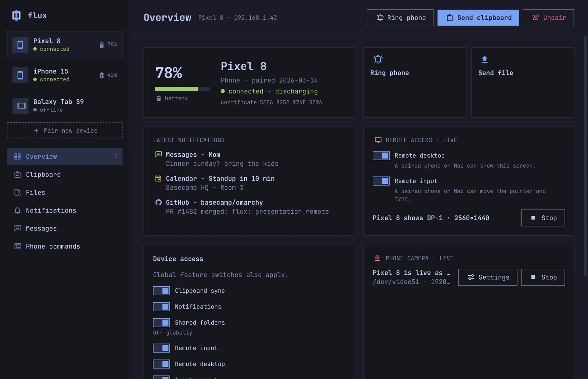The height and width of the screenshot is (379, 588).
Task: Toggle Shared folders access switch
Action: tap(161, 322)
